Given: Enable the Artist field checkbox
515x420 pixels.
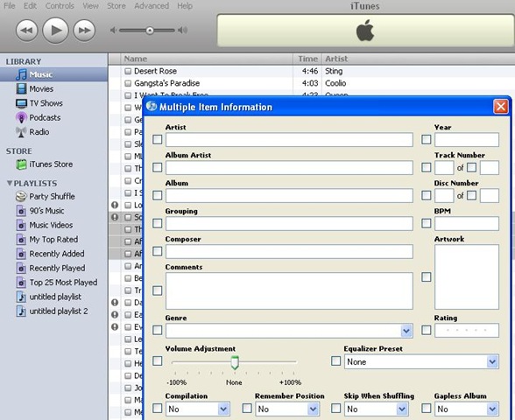Looking at the screenshot, I should point(158,139).
